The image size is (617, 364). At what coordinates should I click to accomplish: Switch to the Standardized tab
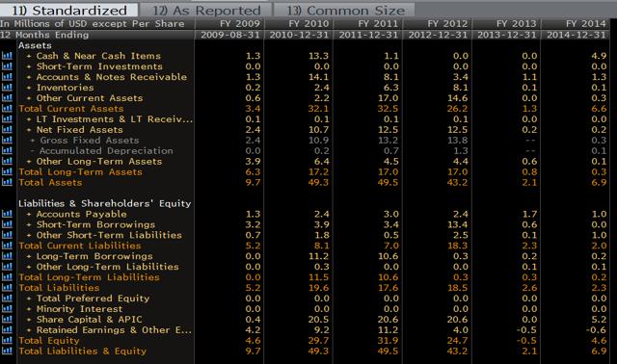(x=68, y=11)
